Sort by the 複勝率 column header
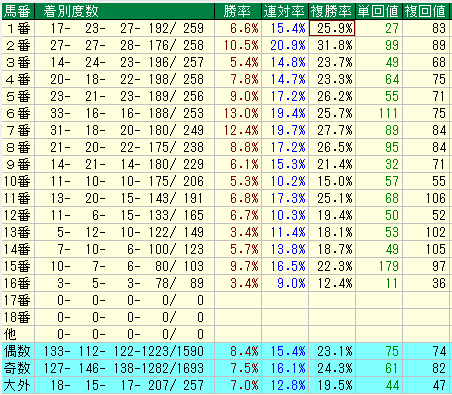 point(332,11)
